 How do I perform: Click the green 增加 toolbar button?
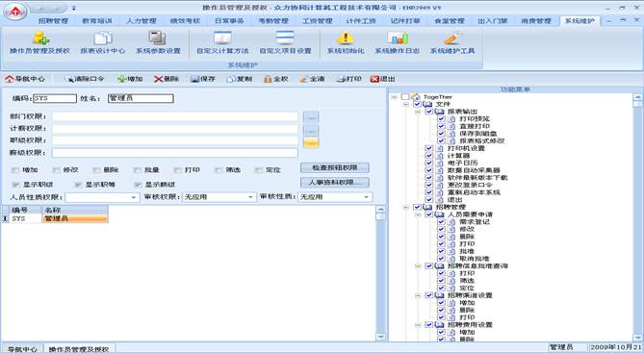click(130, 79)
